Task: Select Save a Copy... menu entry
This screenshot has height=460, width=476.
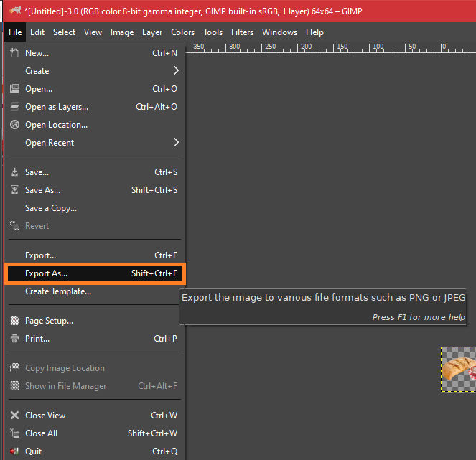Action: [95, 208]
